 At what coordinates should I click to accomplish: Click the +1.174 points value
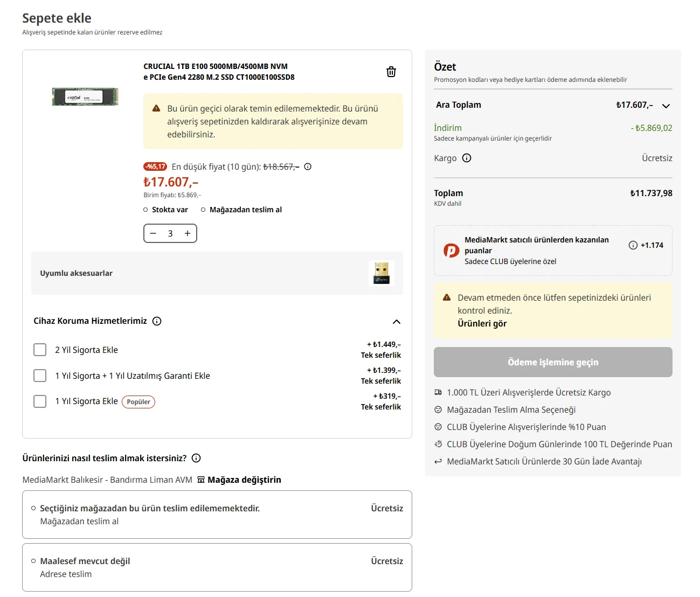[652, 245]
